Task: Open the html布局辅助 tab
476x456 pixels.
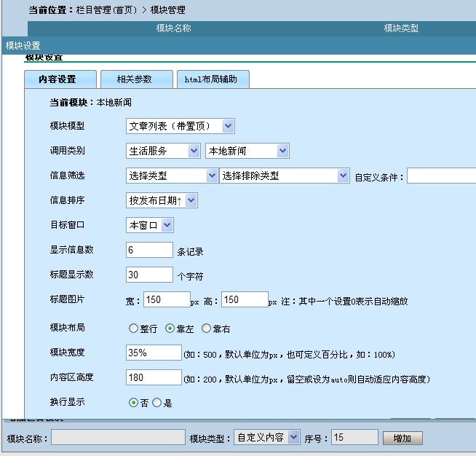Action: pyautogui.click(x=213, y=79)
